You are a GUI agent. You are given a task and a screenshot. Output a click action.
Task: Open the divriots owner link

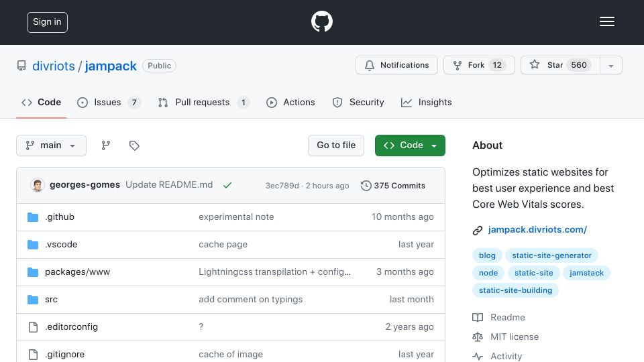click(54, 66)
